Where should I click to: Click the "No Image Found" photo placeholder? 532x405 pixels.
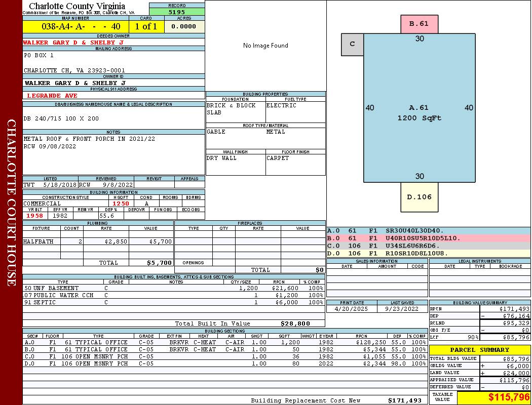(265, 46)
